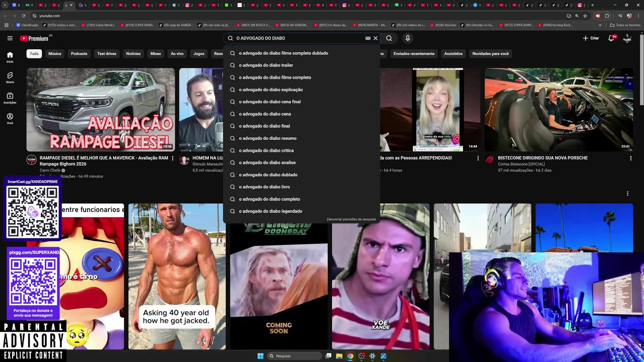Open more options for Bistecone Porsche video
Screen dimensions: 644x362
[630, 158]
